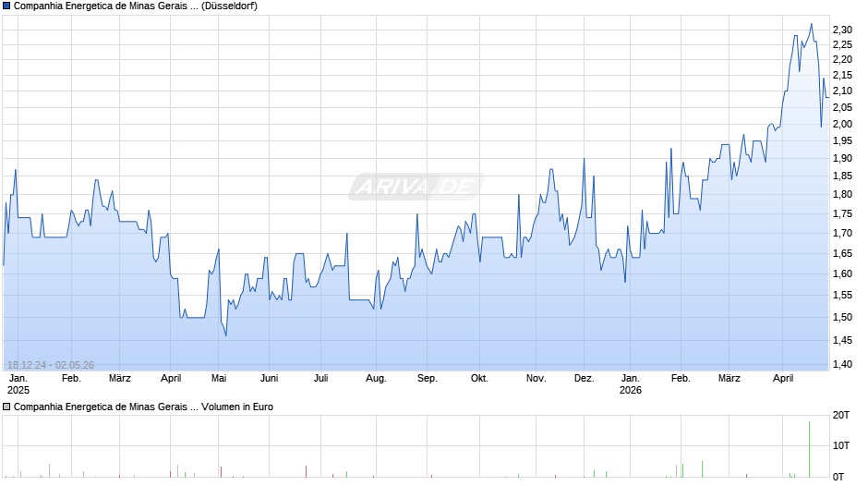Click the last 'April' label on the axis
The image size is (868, 486).
click(x=783, y=379)
